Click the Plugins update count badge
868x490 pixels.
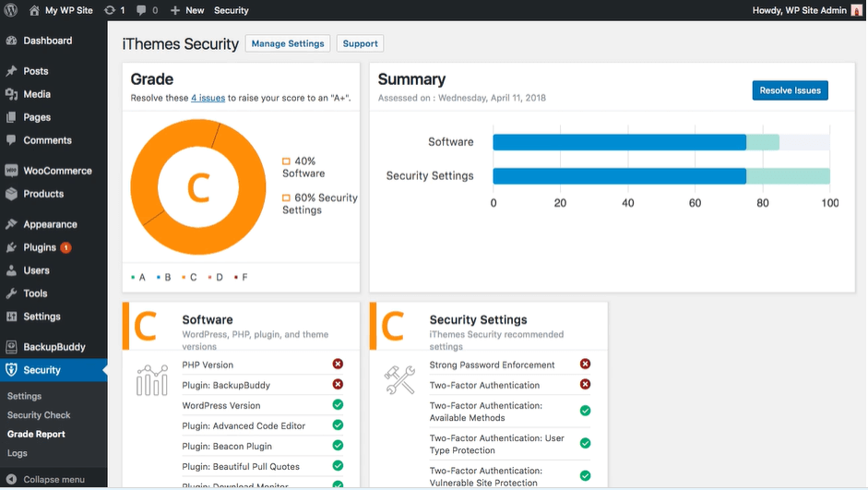point(65,247)
